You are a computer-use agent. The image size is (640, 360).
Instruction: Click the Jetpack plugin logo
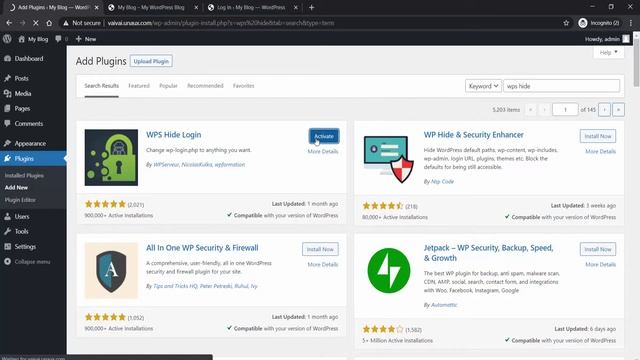pyautogui.click(x=389, y=271)
